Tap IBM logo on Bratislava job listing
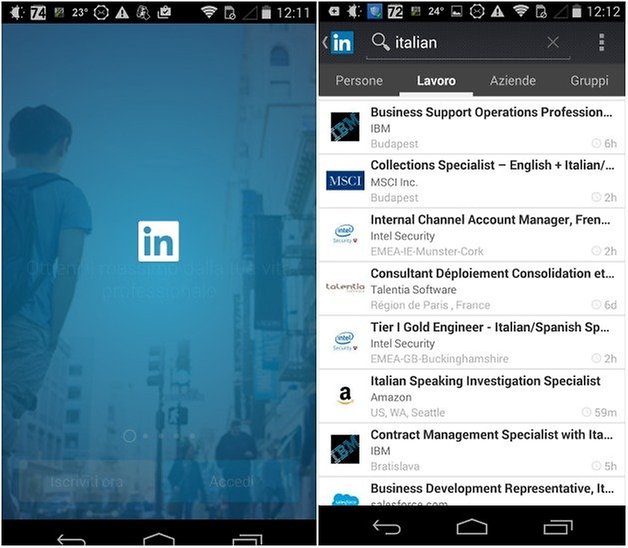This screenshot has height=548, width=628. (x=345, y=449)
